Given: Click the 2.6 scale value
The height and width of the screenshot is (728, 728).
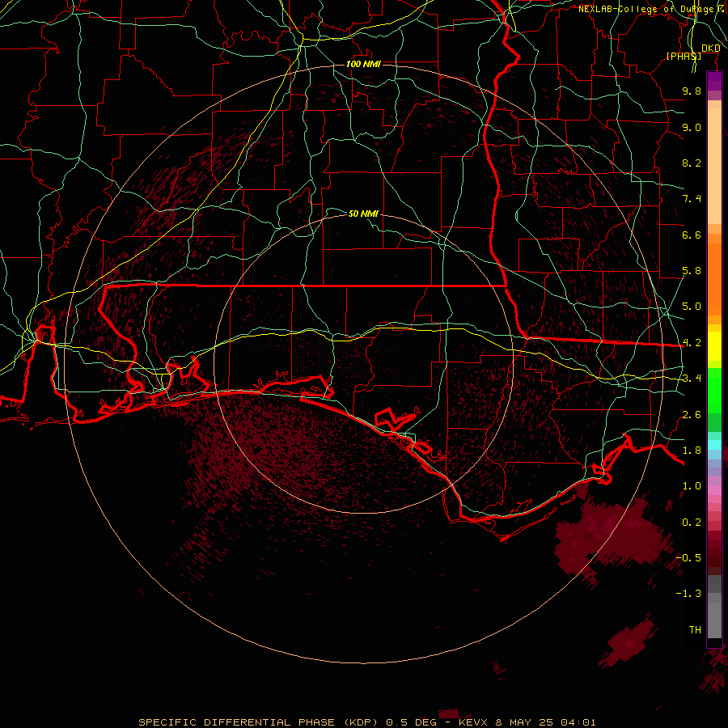Looking at the screenshot, I should (x=692, y=415).
